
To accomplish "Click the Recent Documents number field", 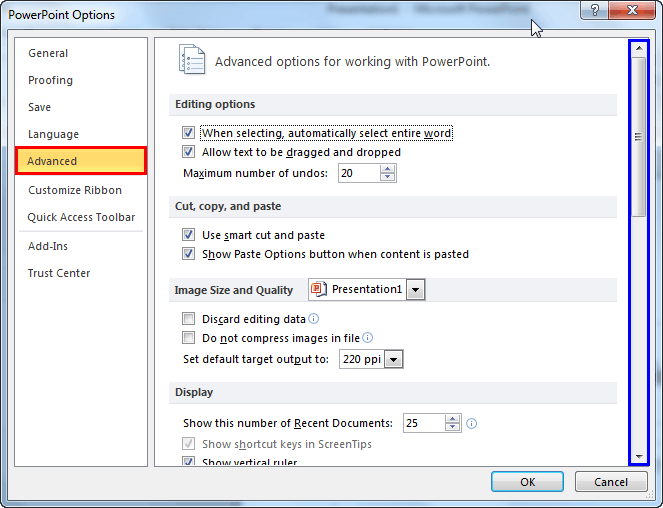I will pos(424,423).
